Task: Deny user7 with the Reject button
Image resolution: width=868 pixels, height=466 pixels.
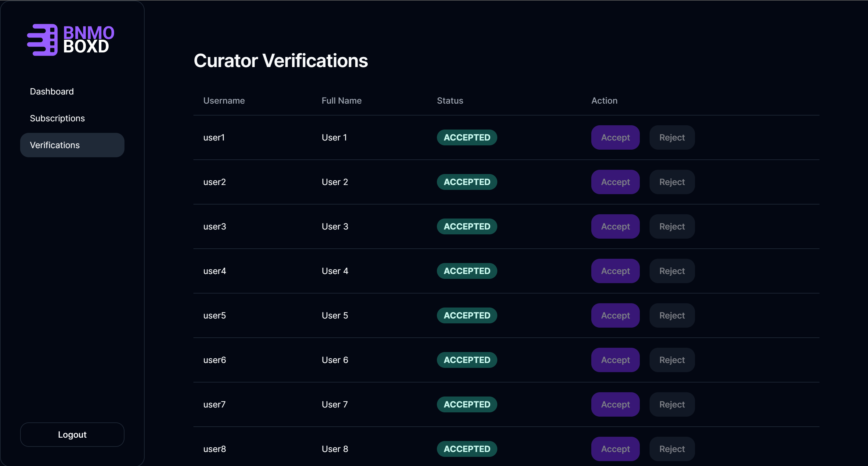Action: (x=672, y=404)
